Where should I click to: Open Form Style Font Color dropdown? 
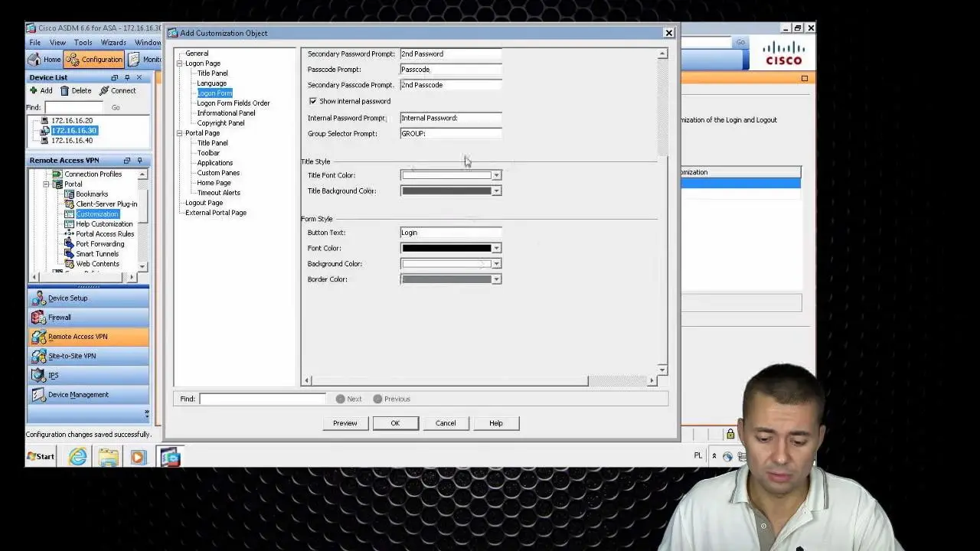coord(496,248)
